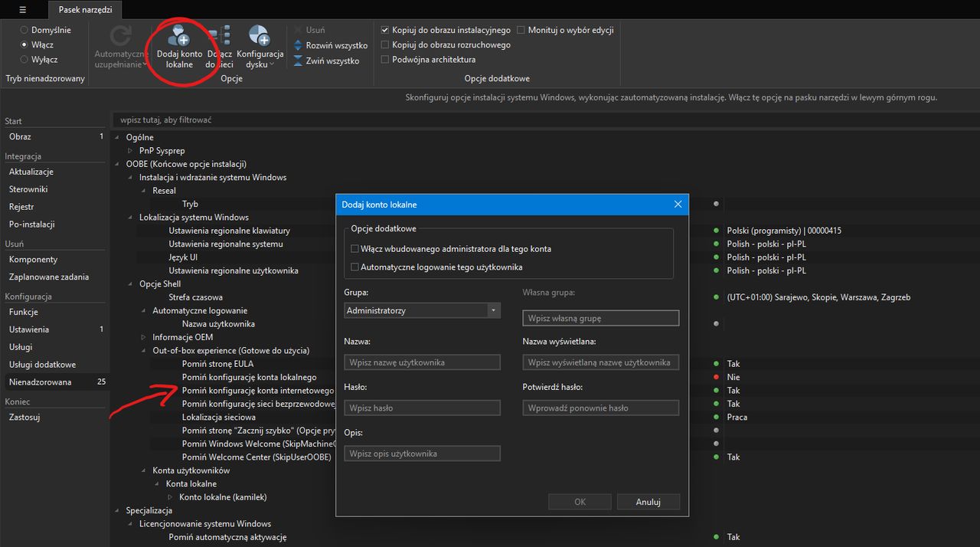
Task: Open the hamburger menu icon
Action: pyautogui.click(x=23, y=10)
